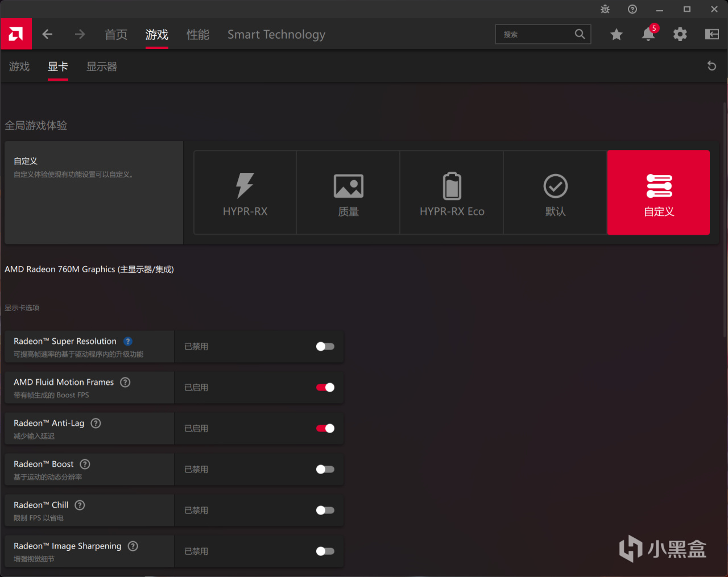
Task: Click the bug report icon
Action: tap(605, 9)
